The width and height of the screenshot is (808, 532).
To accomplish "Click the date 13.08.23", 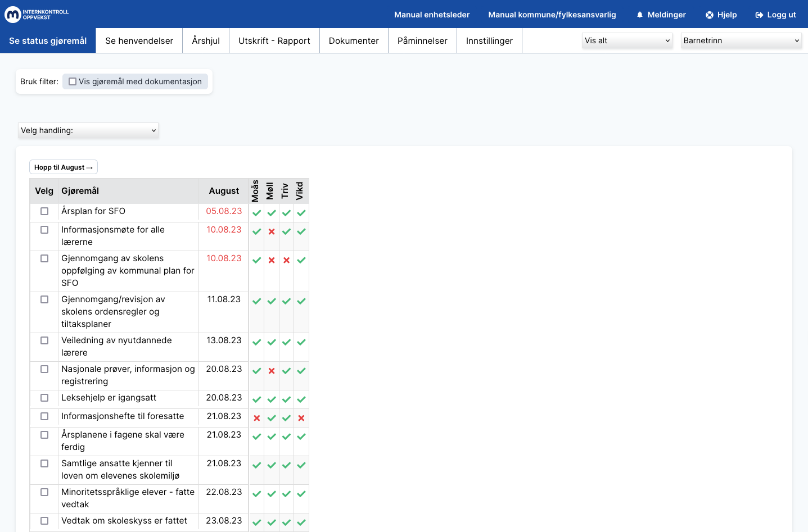I will [x=224, y=340].
